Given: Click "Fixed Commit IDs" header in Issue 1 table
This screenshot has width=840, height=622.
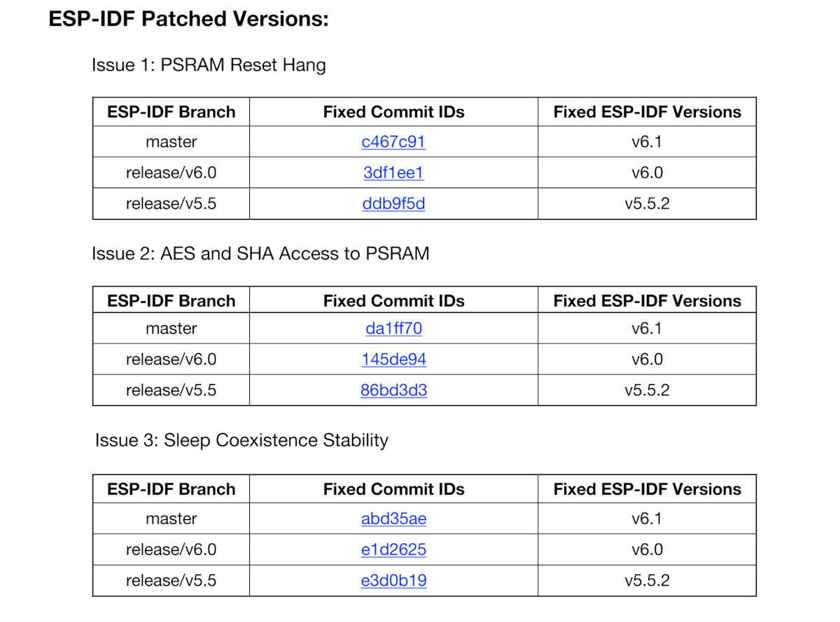Looking at the screenshot, I should pos(393,112).
